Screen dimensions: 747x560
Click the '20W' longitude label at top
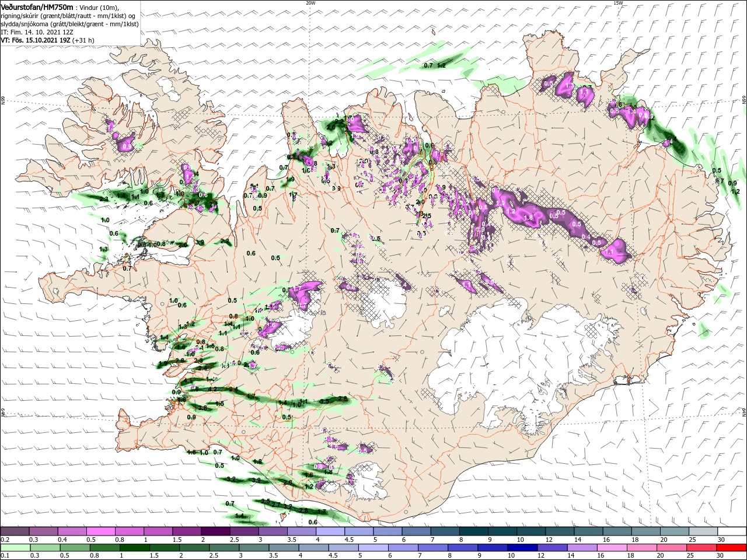click(x=310, y=3)
